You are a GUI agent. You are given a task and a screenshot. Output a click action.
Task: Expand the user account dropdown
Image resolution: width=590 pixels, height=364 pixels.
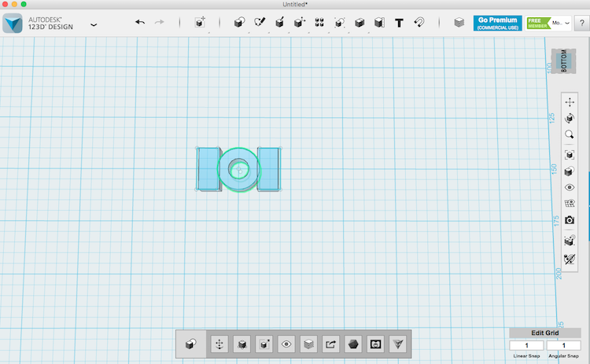[x=567, y=24]
